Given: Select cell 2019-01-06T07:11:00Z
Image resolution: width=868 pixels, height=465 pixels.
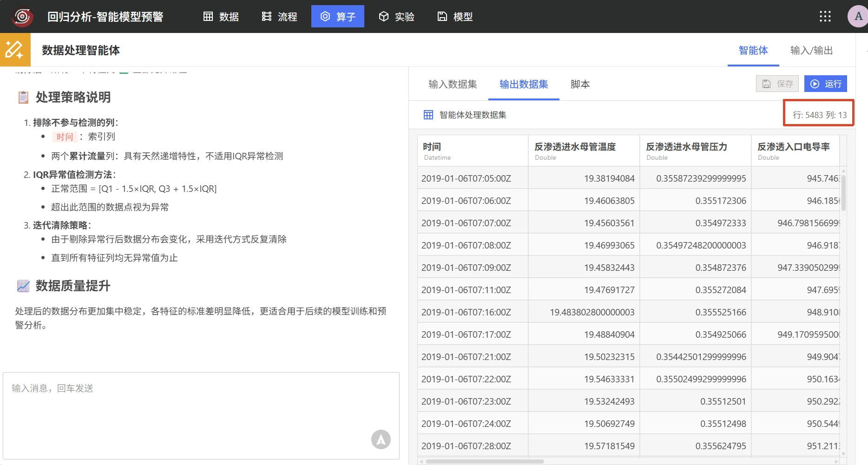Looking at the screenshot, I should click(473, 290).
